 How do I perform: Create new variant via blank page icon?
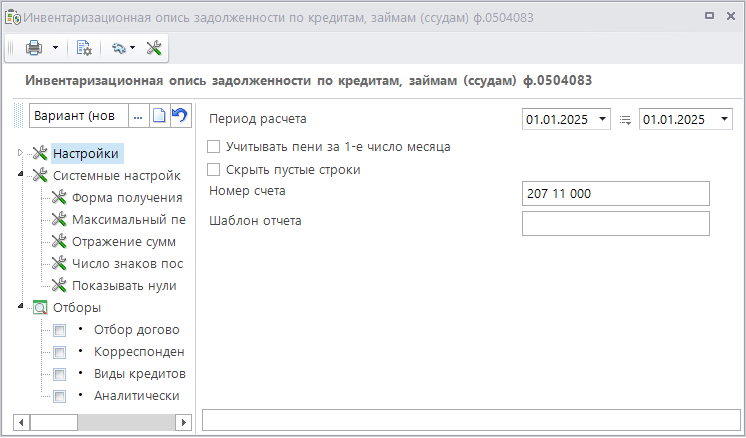pos(159,116)
